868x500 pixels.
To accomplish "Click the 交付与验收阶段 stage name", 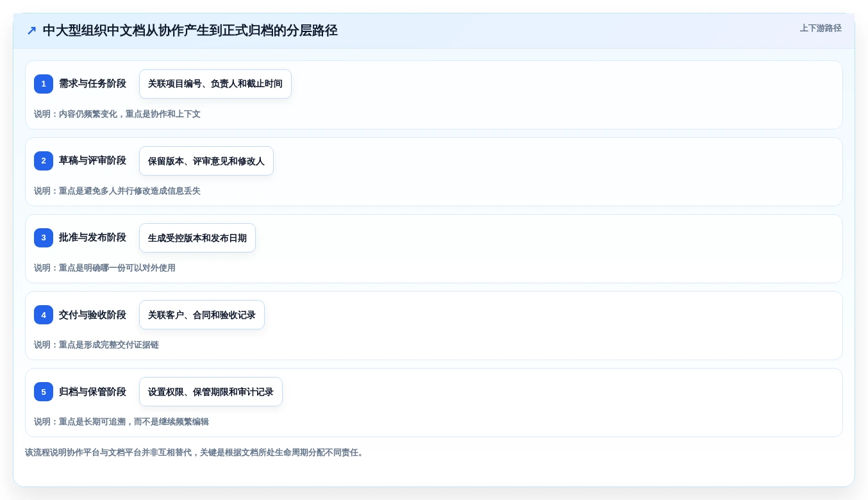I will point(92,314).
